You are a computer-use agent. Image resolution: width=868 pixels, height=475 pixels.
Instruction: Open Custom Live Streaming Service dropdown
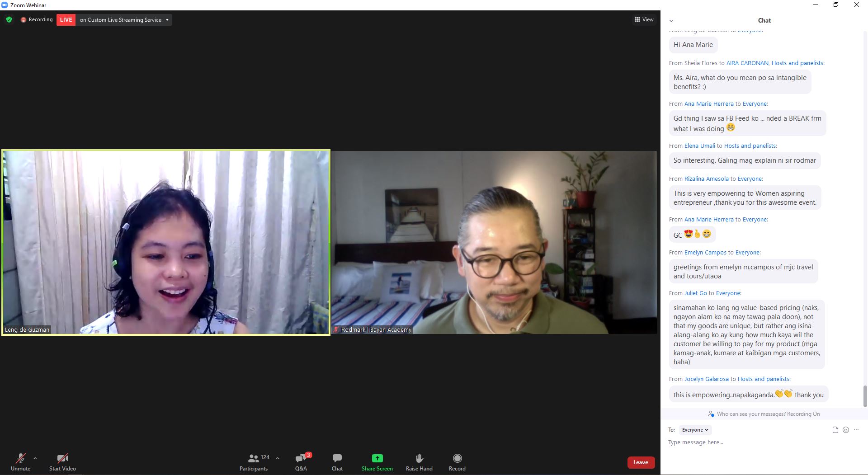click(124, 20)
